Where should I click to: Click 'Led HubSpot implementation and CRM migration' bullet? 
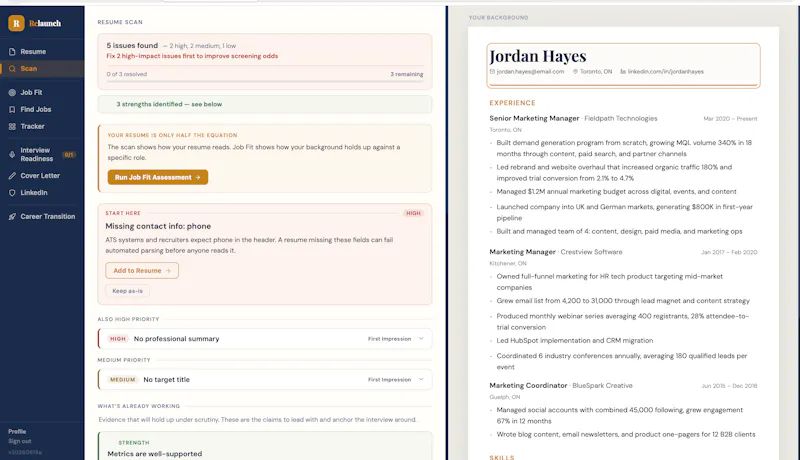[574, 341]
